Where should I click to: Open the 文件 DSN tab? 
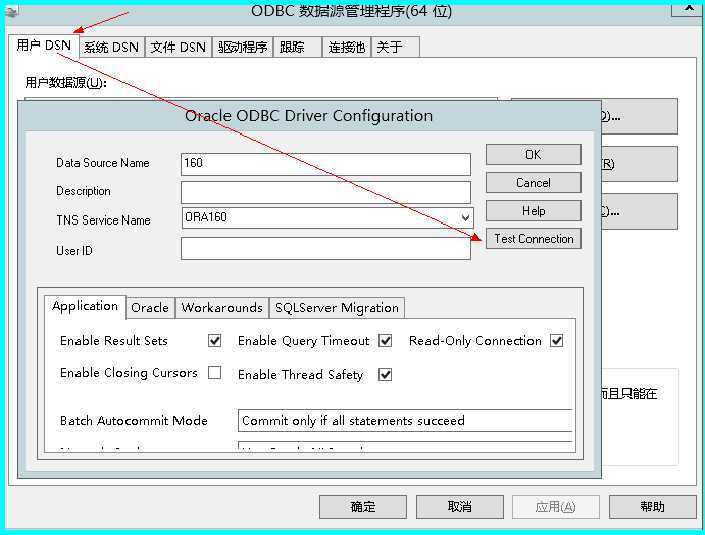pos(178,47)
